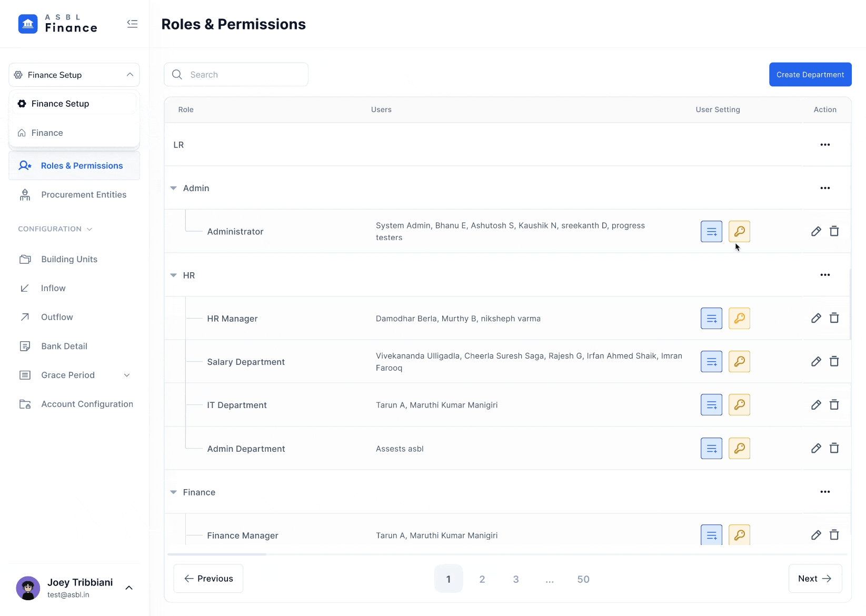The image size is (866, 616).
Task: Click the ASBL Finance logo
Action: 58,24
